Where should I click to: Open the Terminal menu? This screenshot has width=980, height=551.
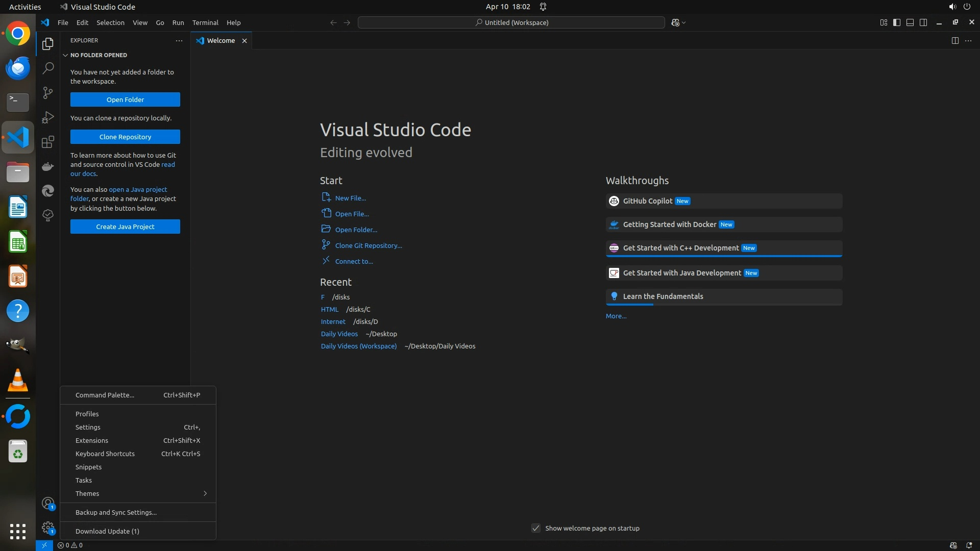(205, 22)
